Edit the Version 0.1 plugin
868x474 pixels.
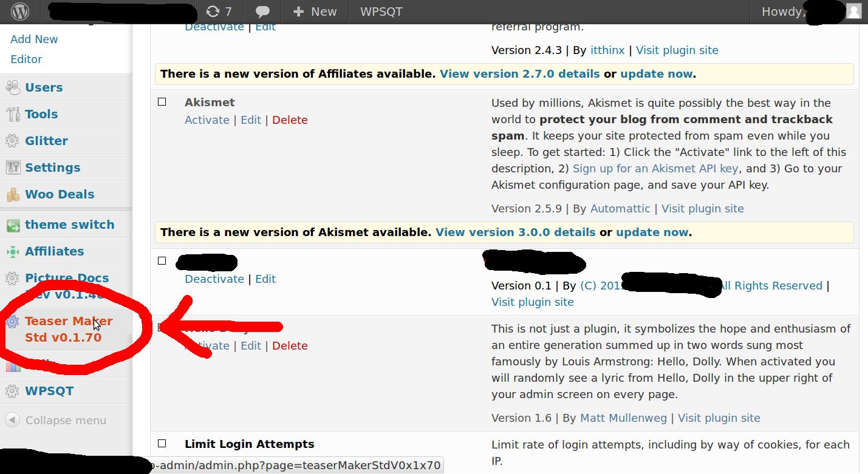point(265,279)
